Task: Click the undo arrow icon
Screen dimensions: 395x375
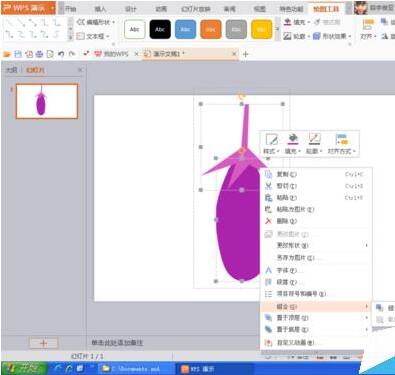Action: click(x=61, y=54)
